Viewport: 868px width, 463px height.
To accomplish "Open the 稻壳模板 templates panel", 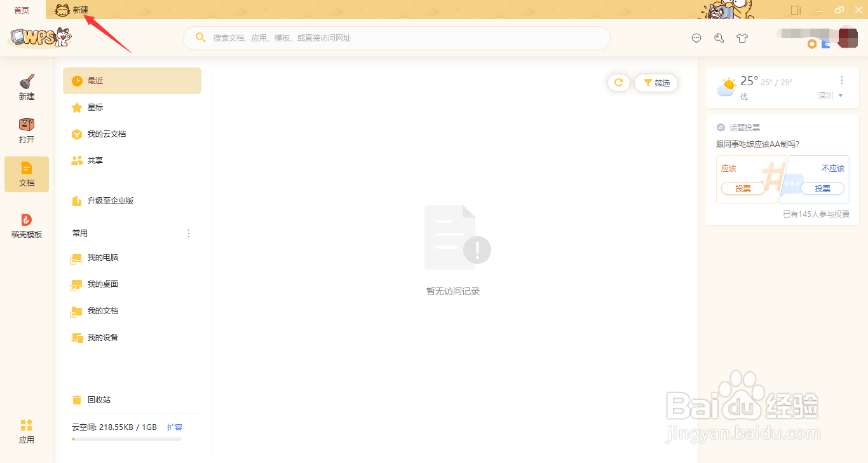I will (x=26, y=226).
